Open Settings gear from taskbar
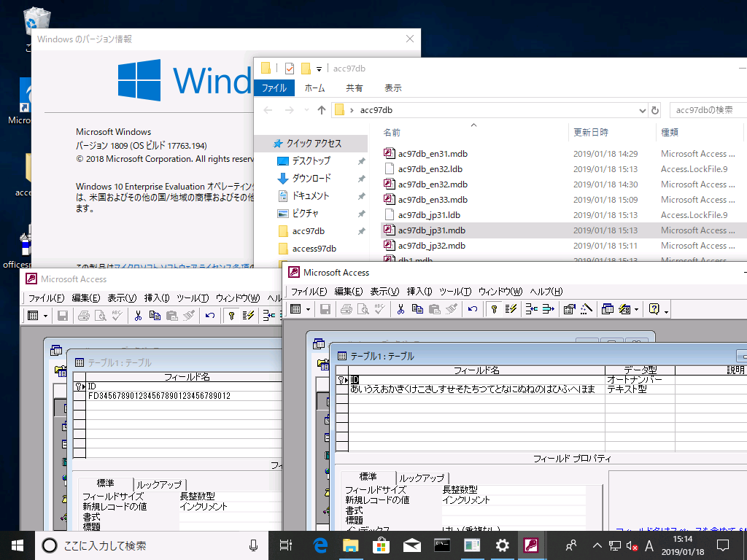The width and height of the screenshot is (747, 560). coord(502,545)
